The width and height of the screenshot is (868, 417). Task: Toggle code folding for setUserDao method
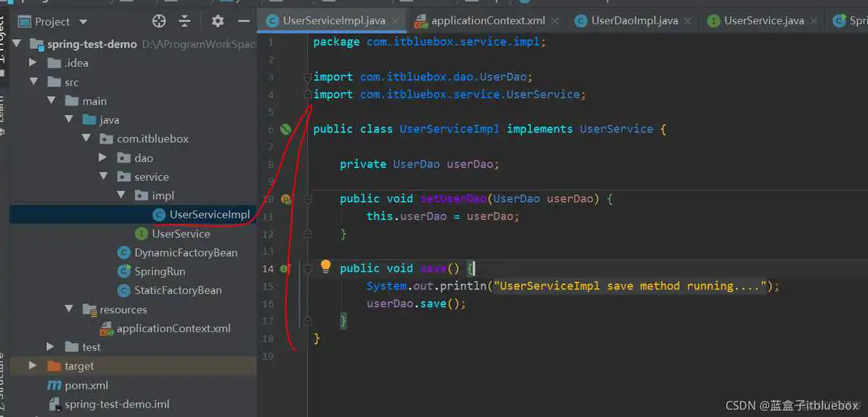[308, 199]
